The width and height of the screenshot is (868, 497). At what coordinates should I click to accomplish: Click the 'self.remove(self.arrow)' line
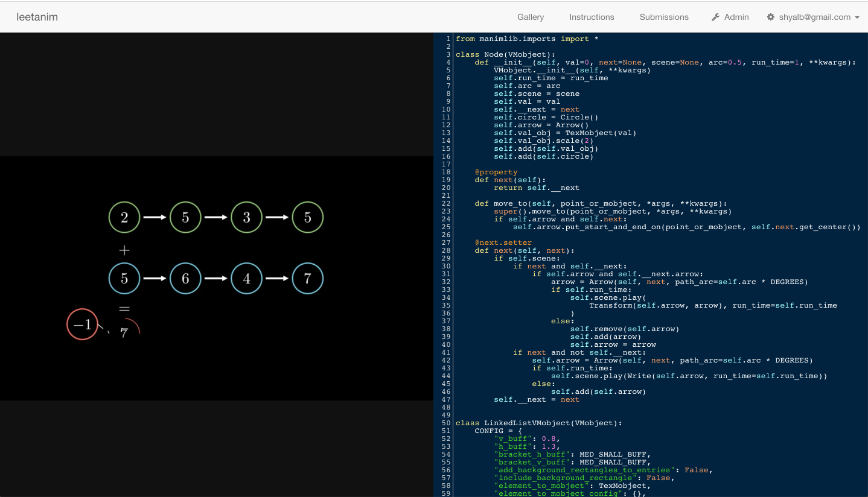click(625, 329)
